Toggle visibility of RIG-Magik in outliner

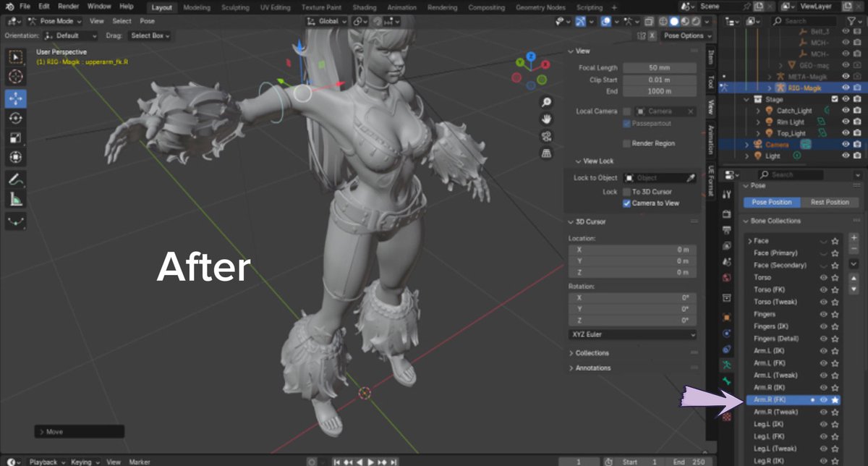pos(846,88)
